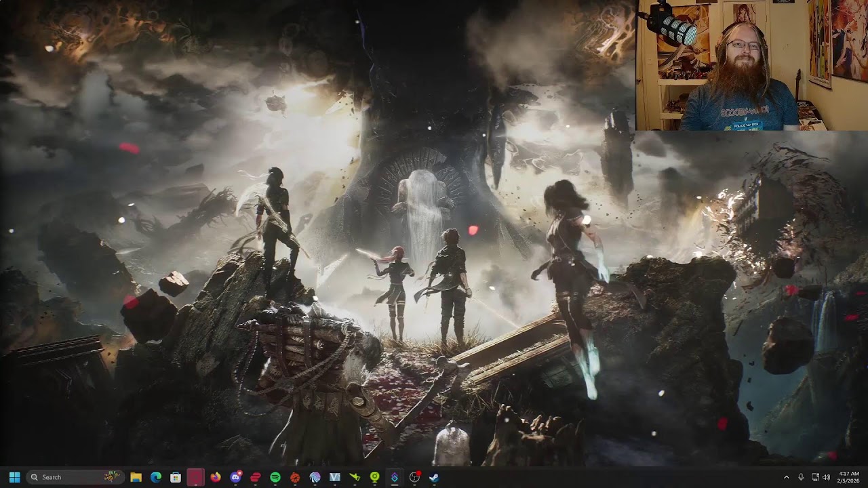Open Steam from the taskbar
This screenshot has height=488, width=868.
pos(434,477)
